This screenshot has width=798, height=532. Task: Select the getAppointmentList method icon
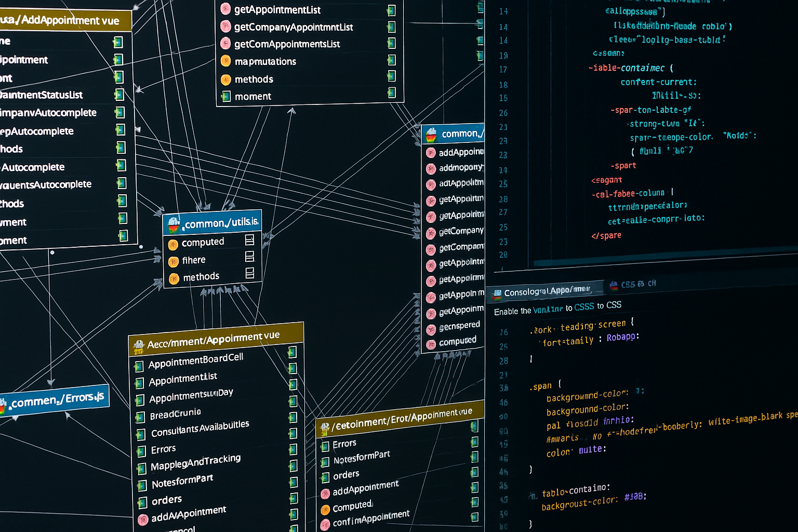tap(225, 9)
